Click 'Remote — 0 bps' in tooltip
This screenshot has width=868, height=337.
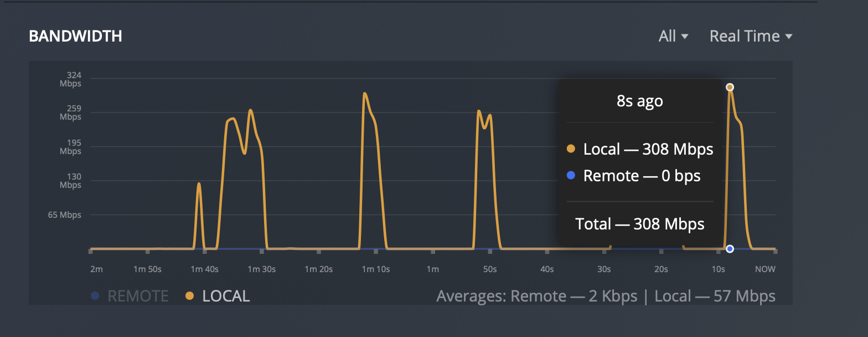(x=642, y=176)
